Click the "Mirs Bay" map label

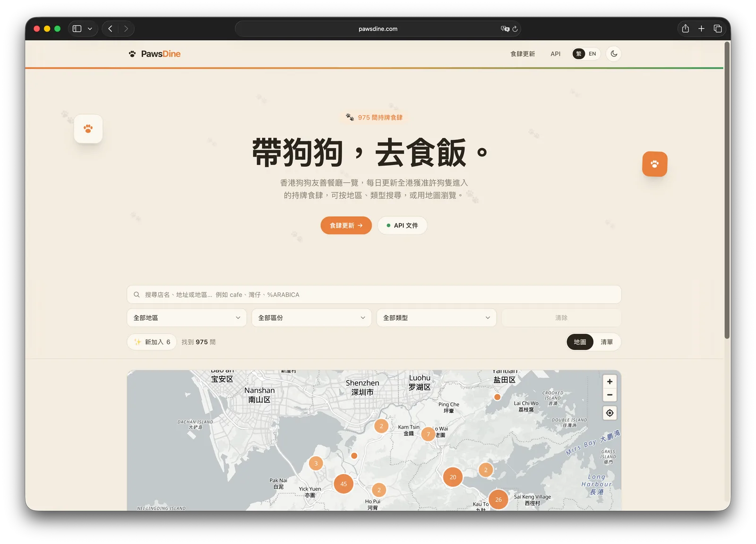click(581, 447)
